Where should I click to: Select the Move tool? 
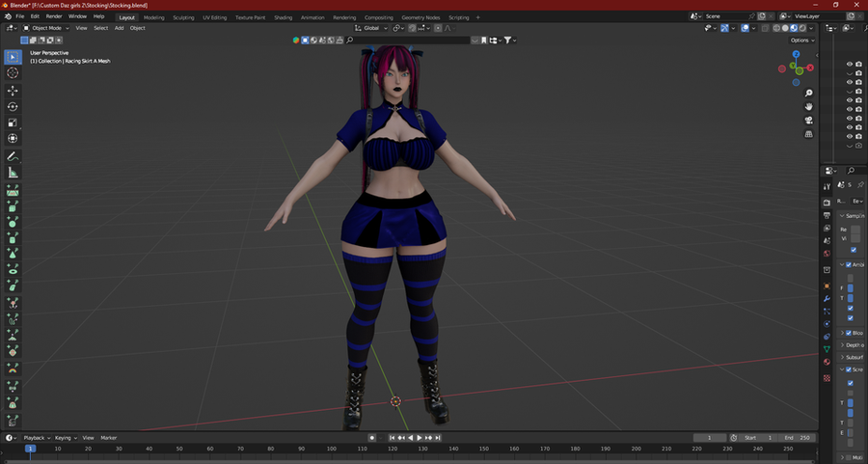(13, 90)
